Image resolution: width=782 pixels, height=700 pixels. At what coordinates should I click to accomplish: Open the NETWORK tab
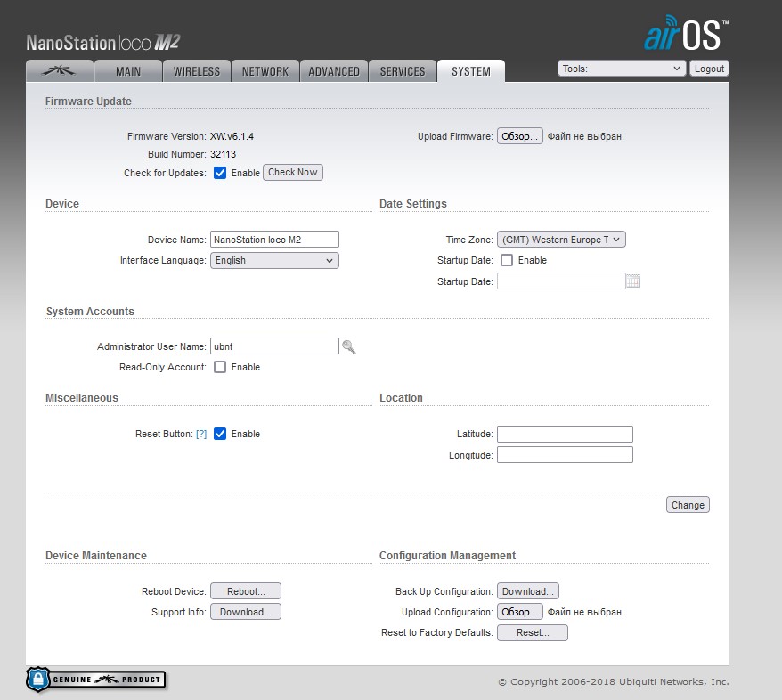point(265,70)
